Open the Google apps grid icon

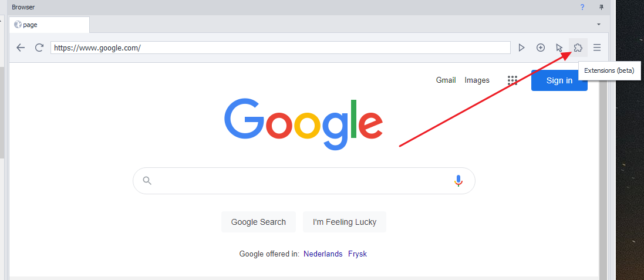tap(512, 80)
